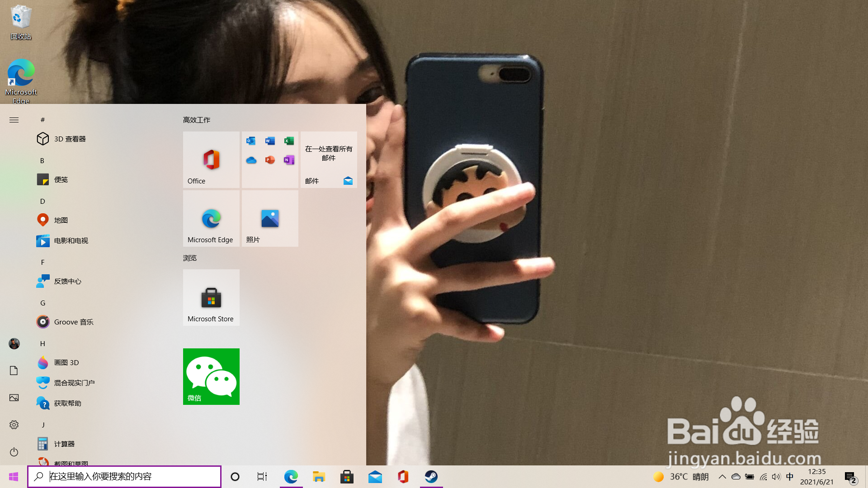
Task: Launch the Microsoft Store tile
Action: 211,297
